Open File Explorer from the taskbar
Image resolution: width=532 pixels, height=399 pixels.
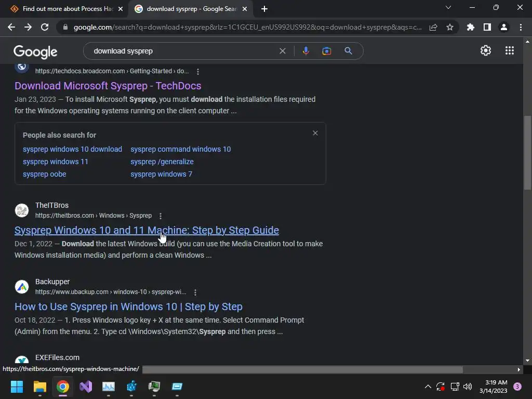(39, 387)
